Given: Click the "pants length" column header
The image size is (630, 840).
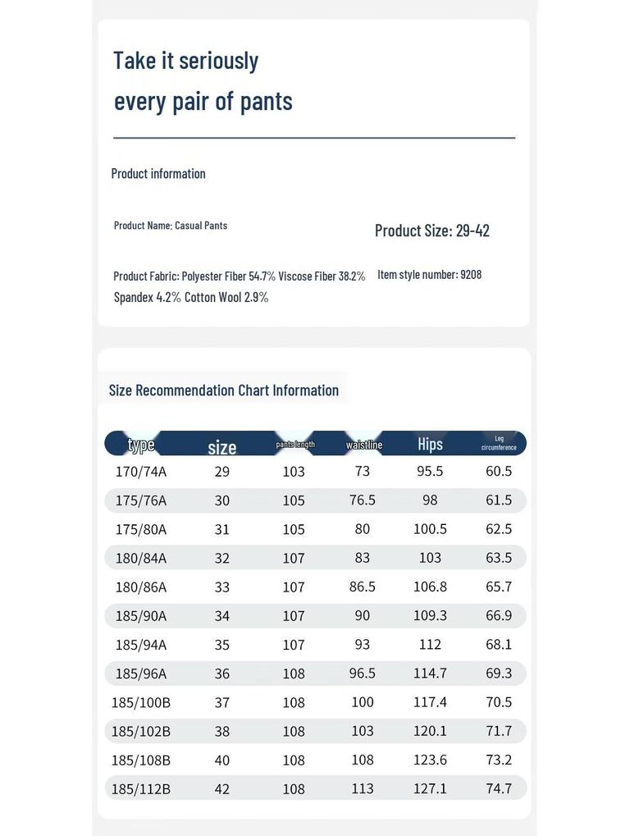Looking at the screenshot, I should [295, 445].
